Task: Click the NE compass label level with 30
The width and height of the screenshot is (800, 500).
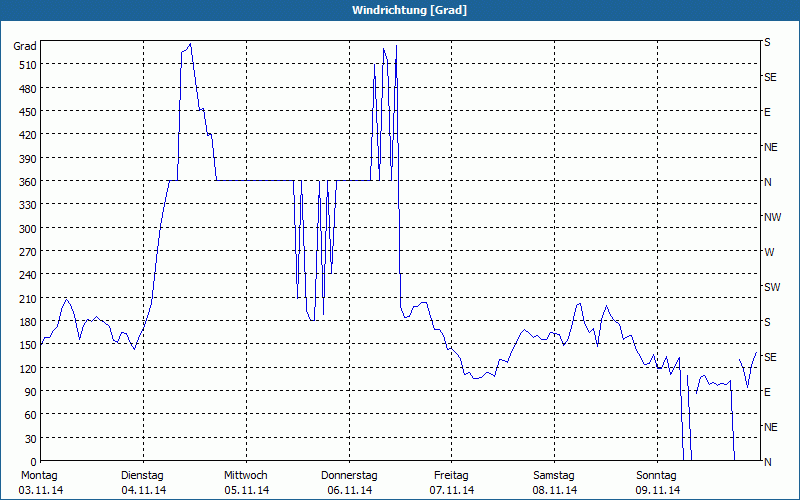Action: pyautogui.click(x=770, y=427)
